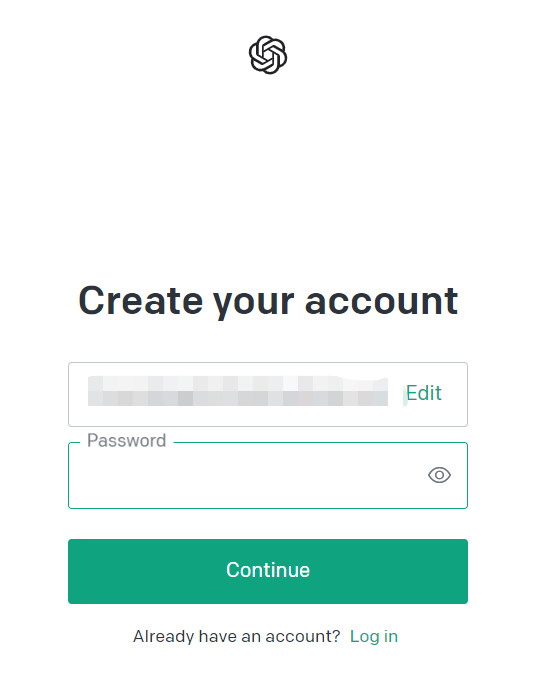Click the Create your account heading

[268, 301]
